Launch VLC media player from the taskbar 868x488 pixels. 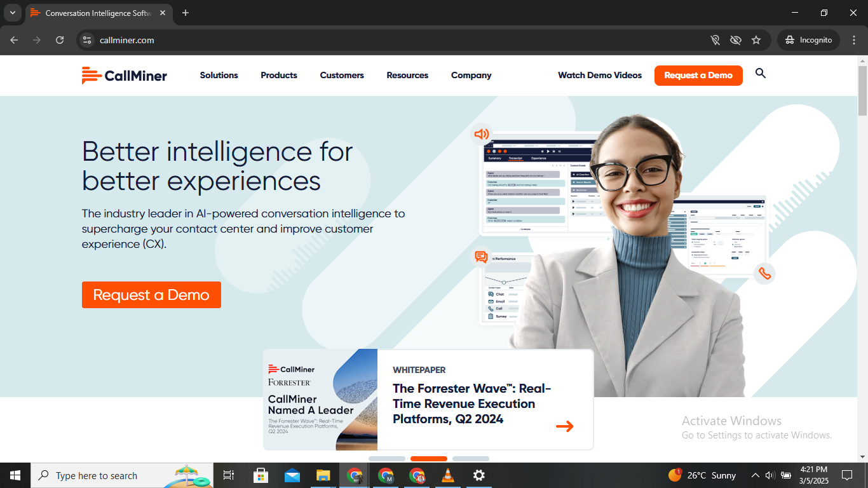pyautogui.click(x=448, y=475)
